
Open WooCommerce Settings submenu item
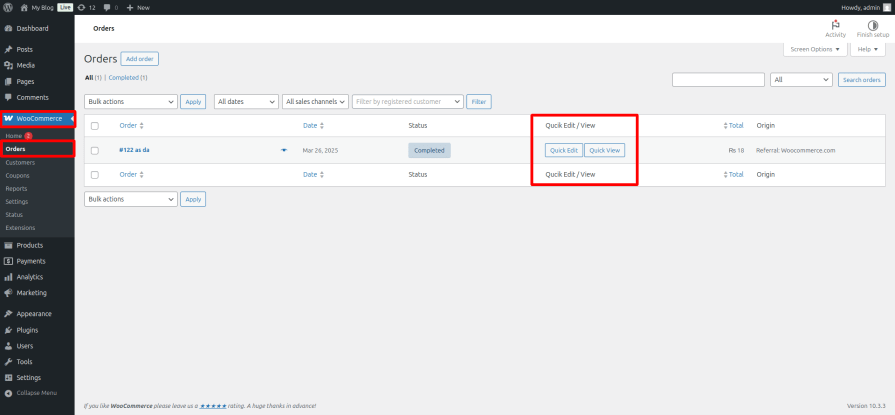[x=17, y=202]
